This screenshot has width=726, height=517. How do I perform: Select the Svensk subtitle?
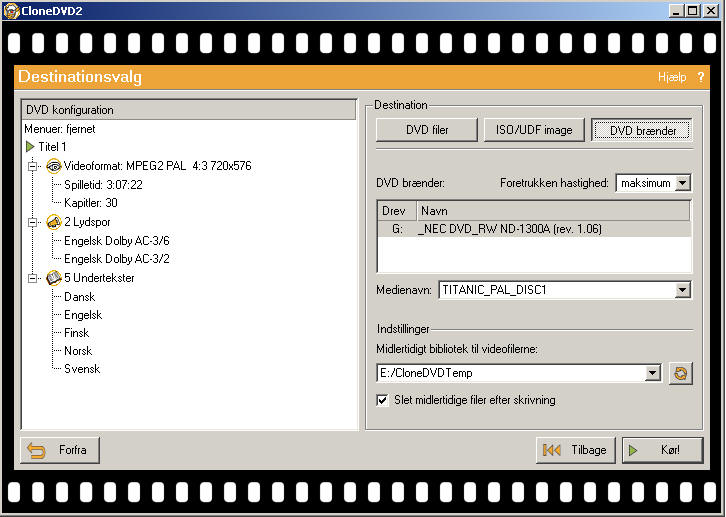click(82, 369)
